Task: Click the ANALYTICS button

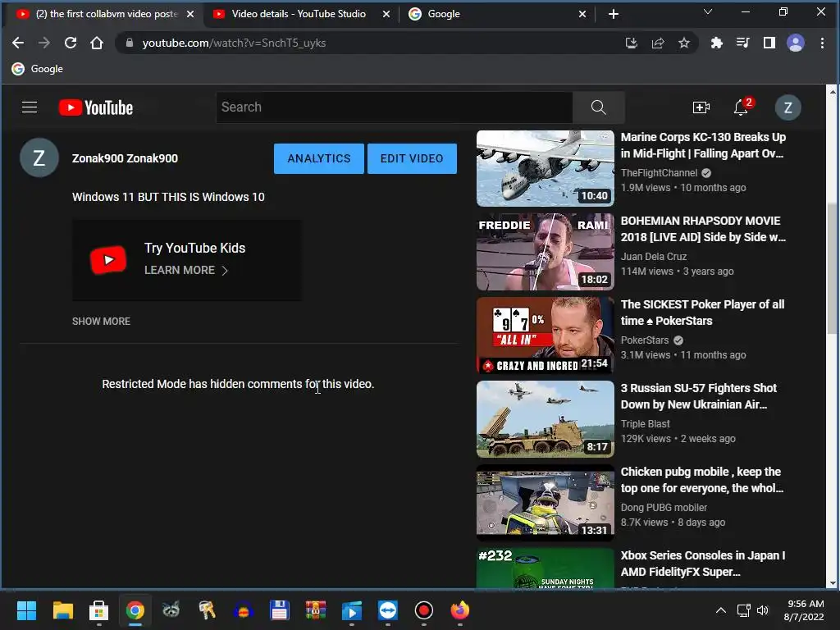Action: pos(319,158)
